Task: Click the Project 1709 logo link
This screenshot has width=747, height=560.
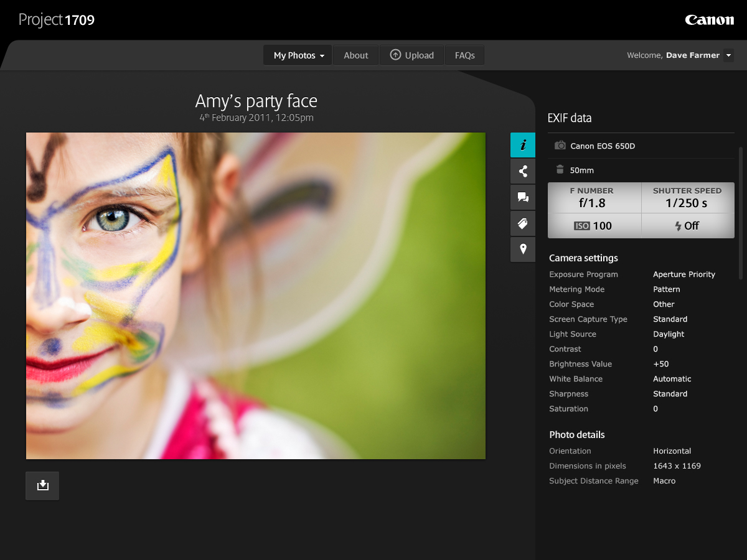Action: click(57, 20)
